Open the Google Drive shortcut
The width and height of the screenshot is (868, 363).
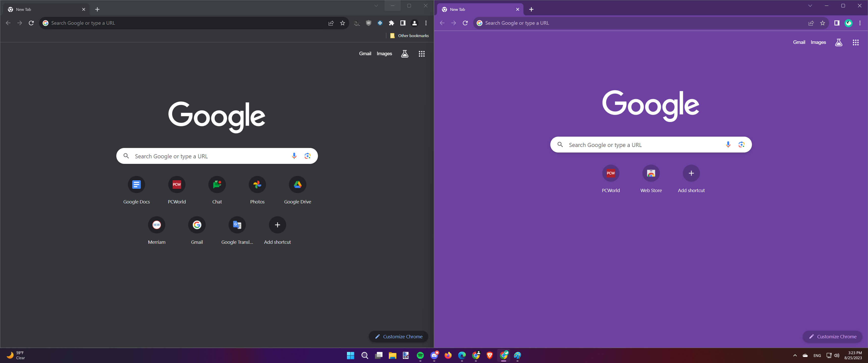tap(297, 190)
